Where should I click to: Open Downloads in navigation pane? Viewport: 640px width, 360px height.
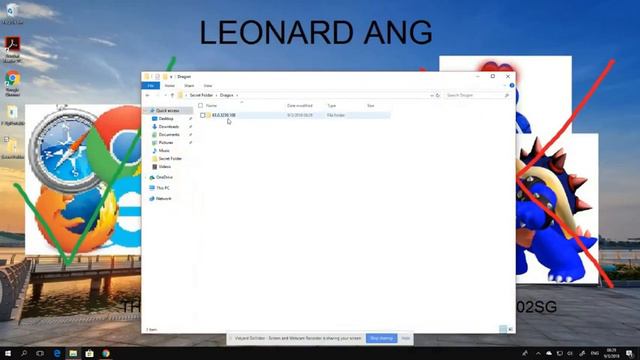coord(169,127)
